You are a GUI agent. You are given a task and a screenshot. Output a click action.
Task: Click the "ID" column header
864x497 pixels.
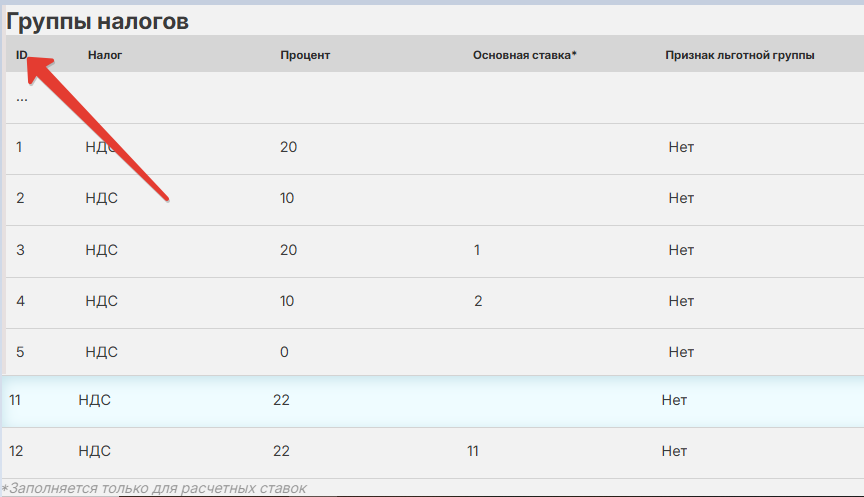21,55
